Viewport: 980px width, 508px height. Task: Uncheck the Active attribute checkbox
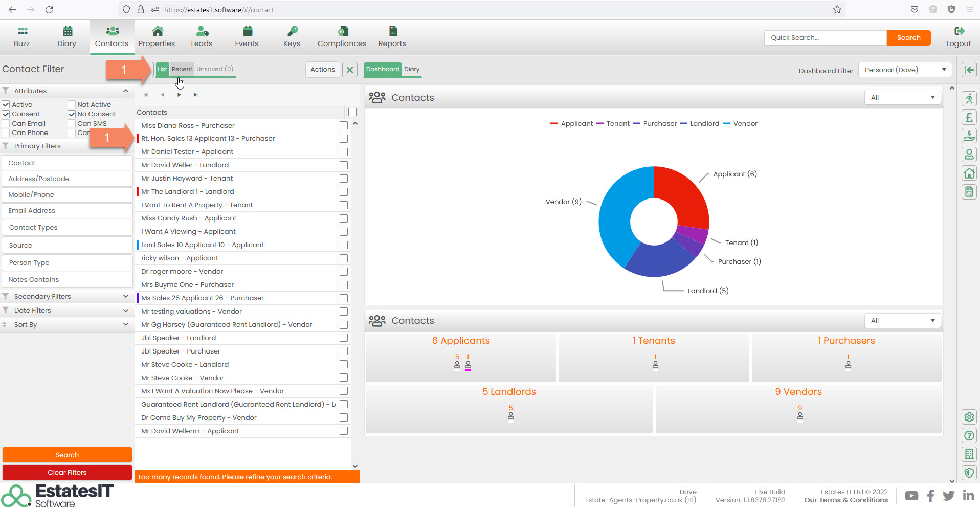point(6,104)
